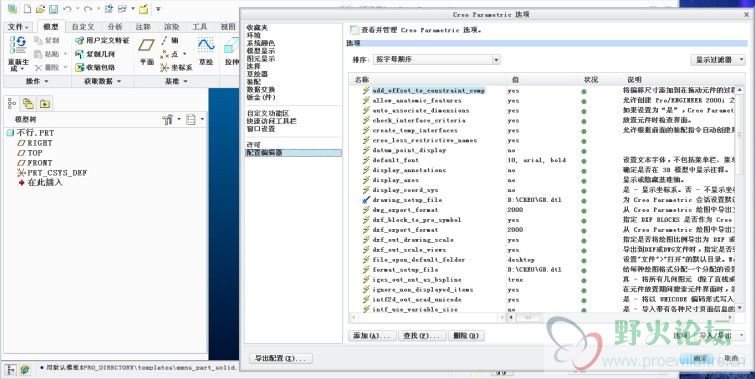
Task: Switch to the 工具 ribbon tab
Action: (200, 27)
